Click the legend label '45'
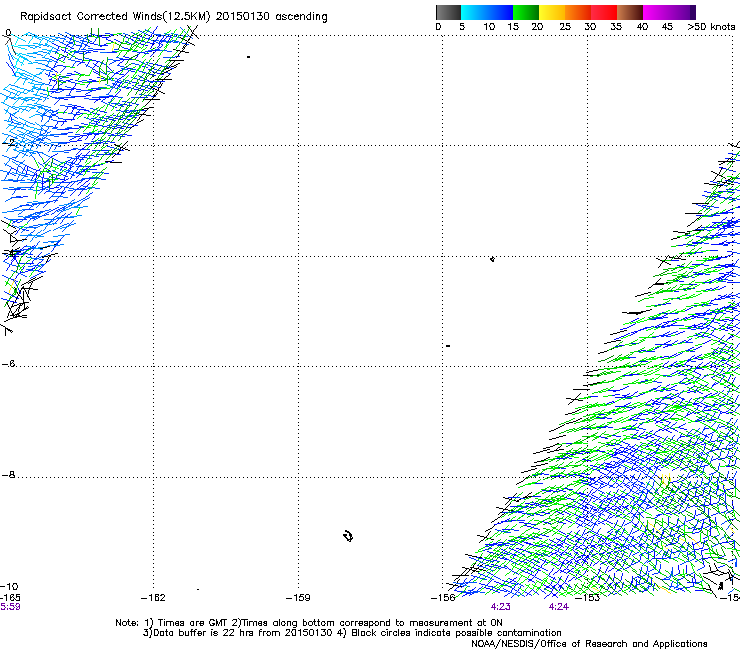 (x=667, y=26)
